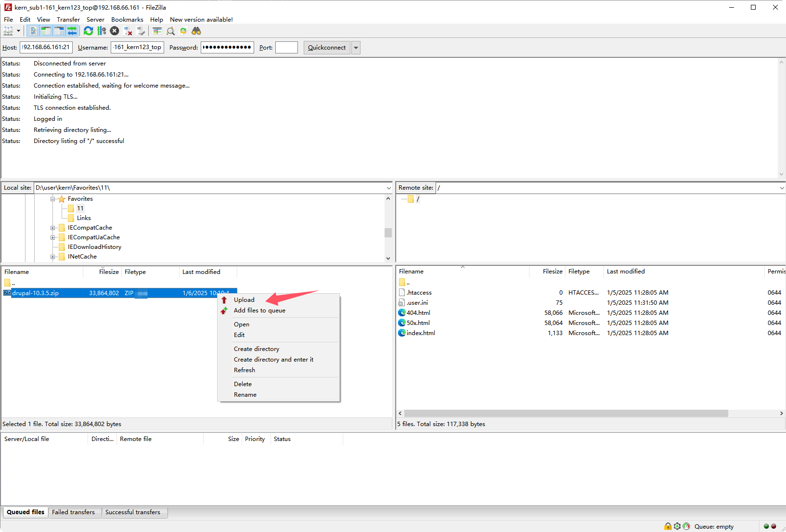Image resolution: width=786 pixels, height=532 pixels.
Task: Click the Cancel current operation icon
Action: pos(115,31)
